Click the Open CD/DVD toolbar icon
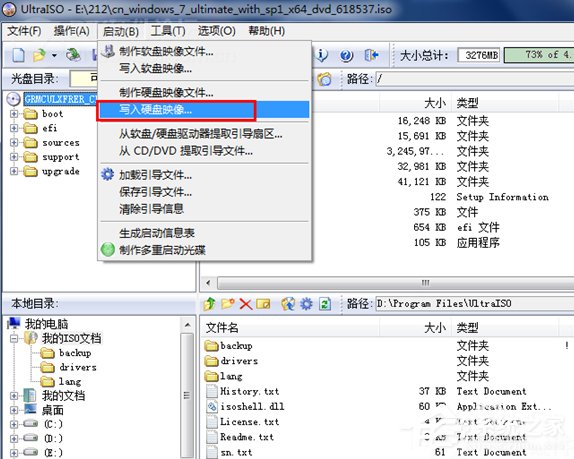 pos(73,55)
